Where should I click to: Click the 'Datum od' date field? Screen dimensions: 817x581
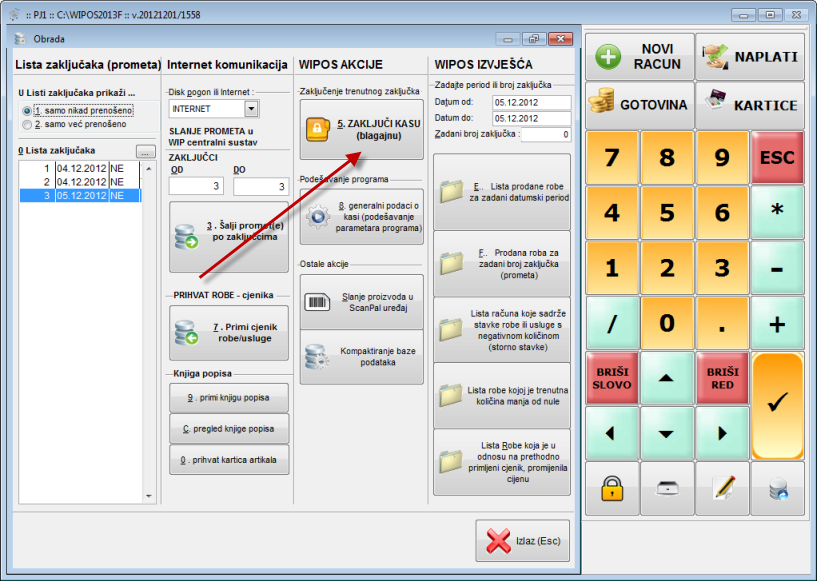click(530, 103)
